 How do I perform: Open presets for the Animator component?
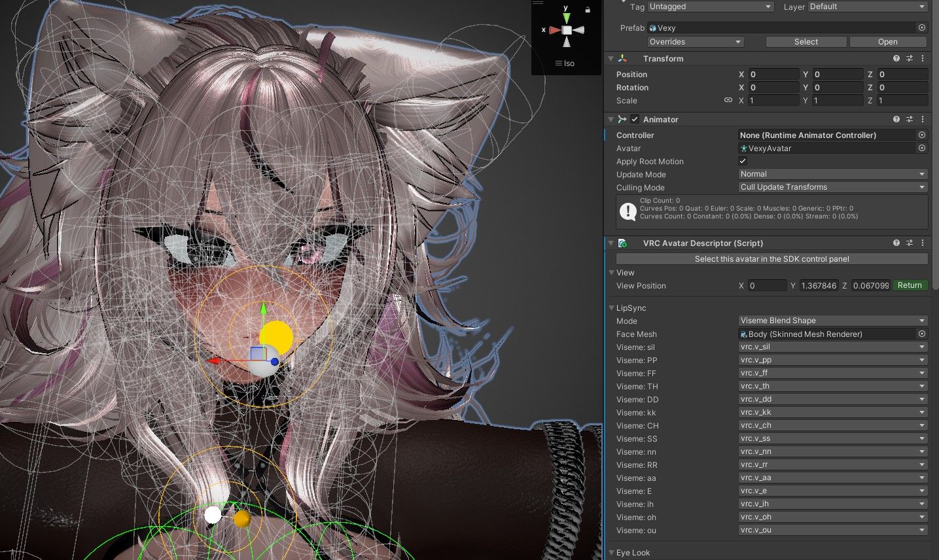(910, 119)
